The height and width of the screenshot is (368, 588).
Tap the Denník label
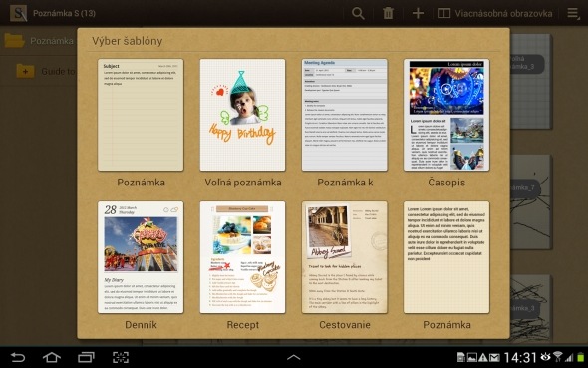point(141,325)
